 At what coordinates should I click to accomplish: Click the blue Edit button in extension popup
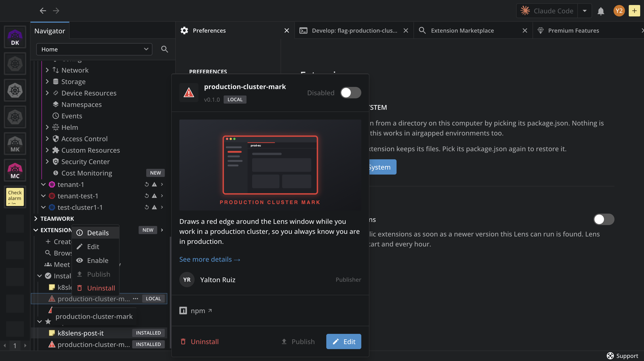343,341
